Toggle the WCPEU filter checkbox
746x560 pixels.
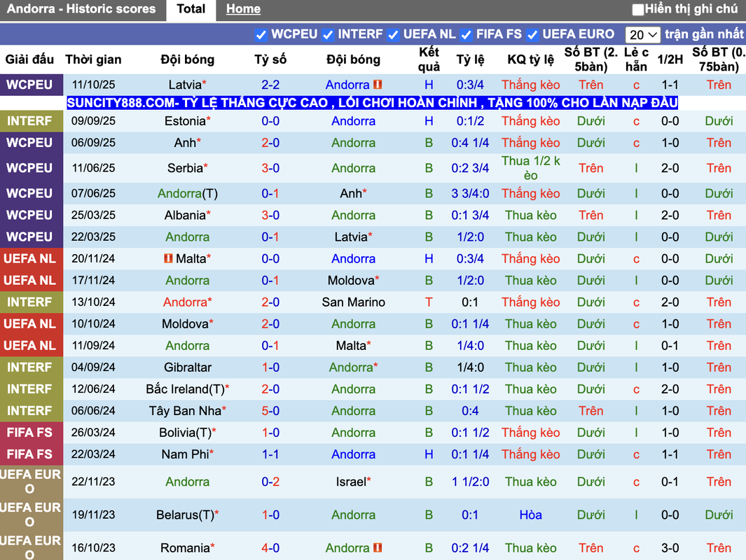pos(261,35)
